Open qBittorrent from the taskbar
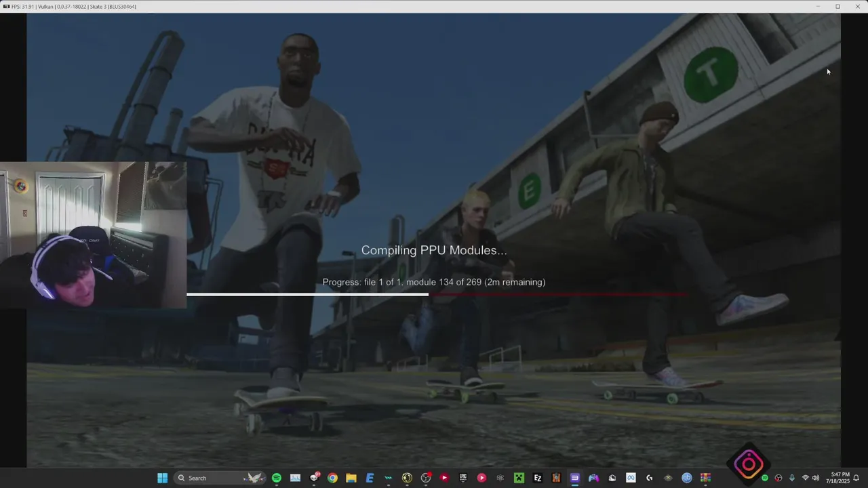The width and height of the screenshot is (868, 488). click(686, 478)
